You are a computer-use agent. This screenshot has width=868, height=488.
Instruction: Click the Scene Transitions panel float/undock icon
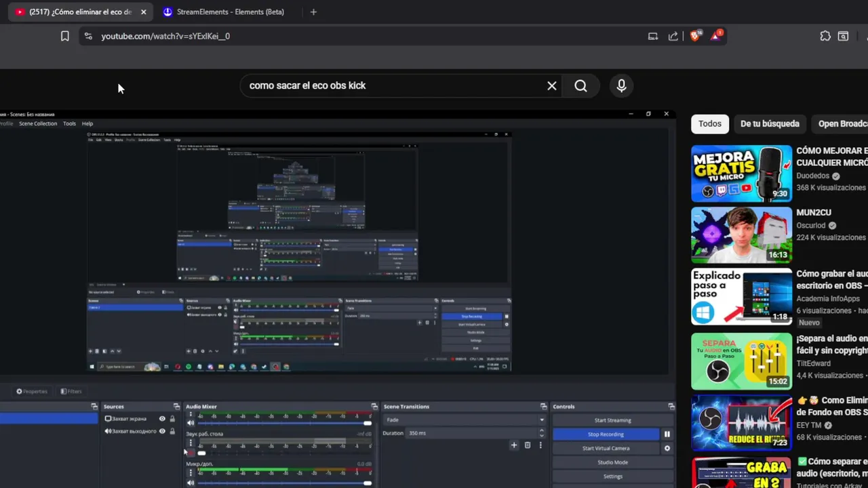tap(543, 407)
